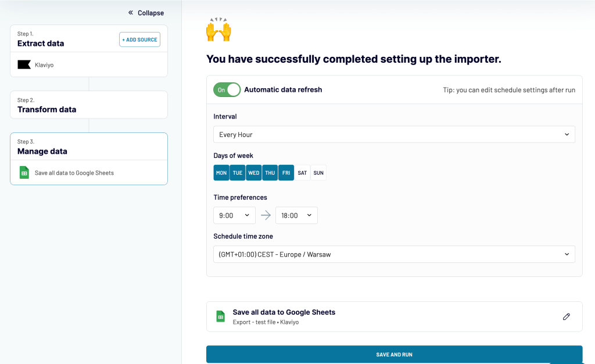Open the schedule time zone selector
Screen dimensions: 595x364
[x=394, y=254]
